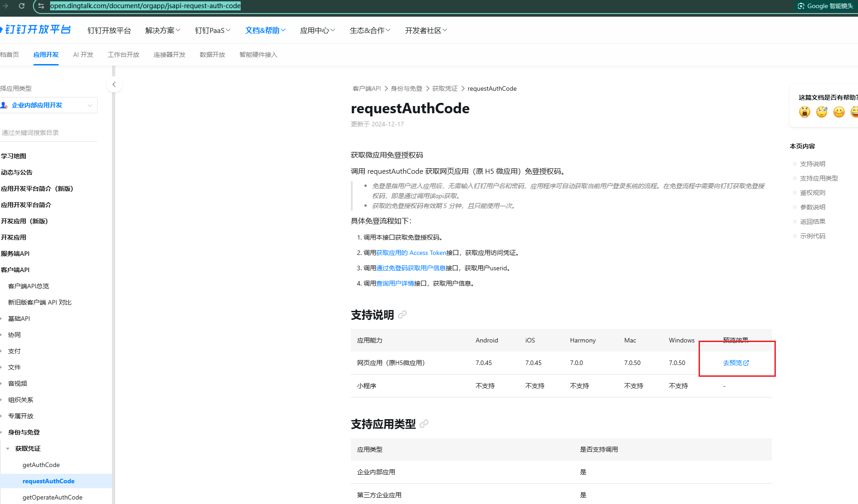Open the 企业内部应用开发 type selector

[48, 105]
